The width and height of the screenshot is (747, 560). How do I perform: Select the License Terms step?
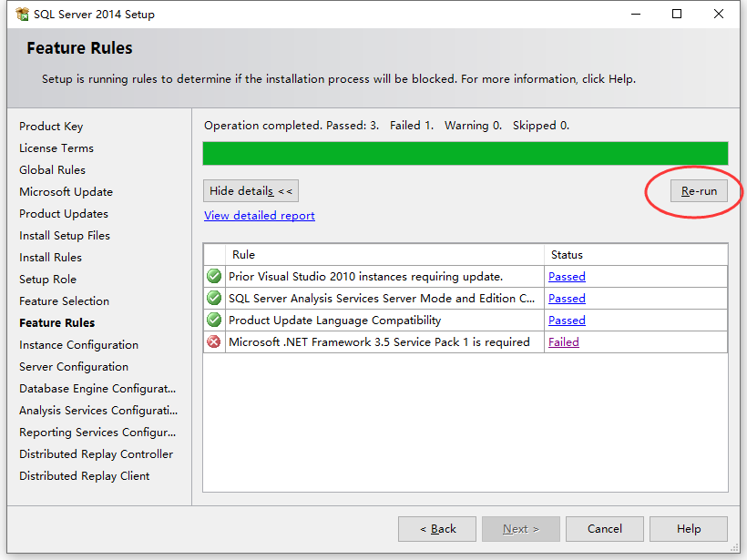pos(56,148)
